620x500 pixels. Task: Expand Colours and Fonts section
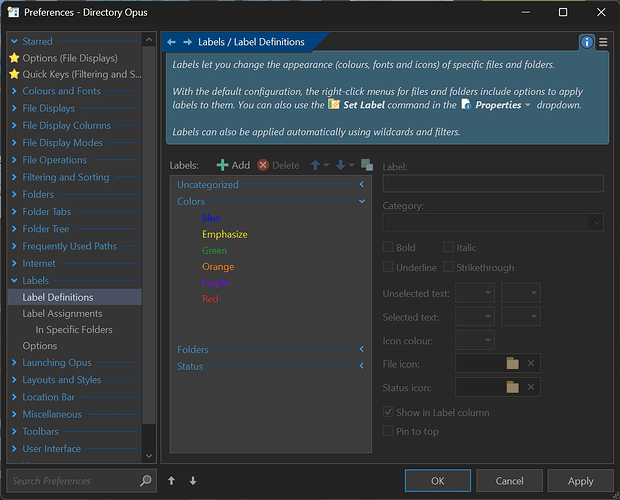(x=14, y=91)
